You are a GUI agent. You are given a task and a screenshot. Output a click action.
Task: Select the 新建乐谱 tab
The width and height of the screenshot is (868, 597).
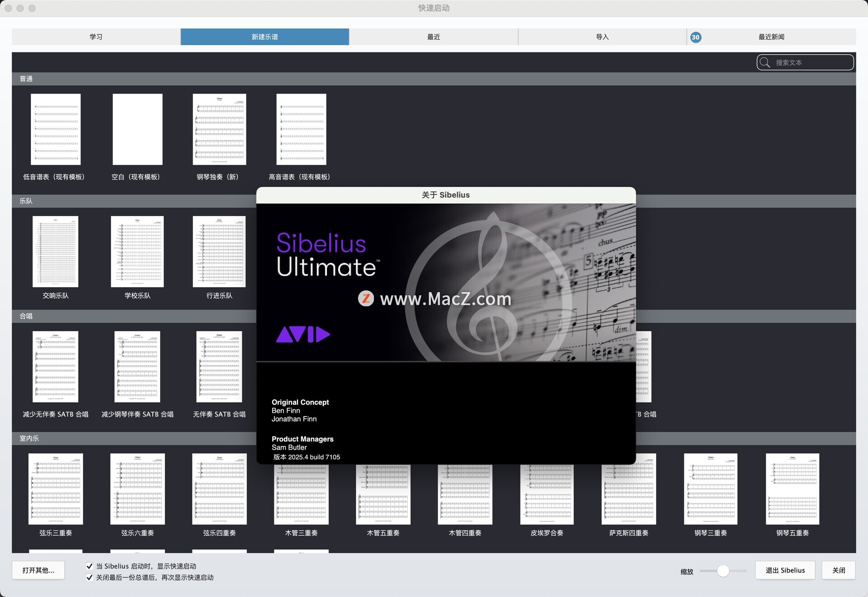(265, 37)
